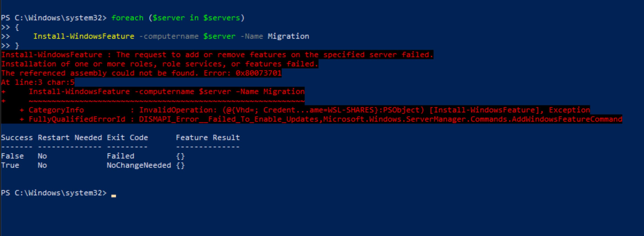This screenshot has height=236, width=644.
Task: Click the Install-WindowsFeature cmdlet in yellow text
Action: 84,36
